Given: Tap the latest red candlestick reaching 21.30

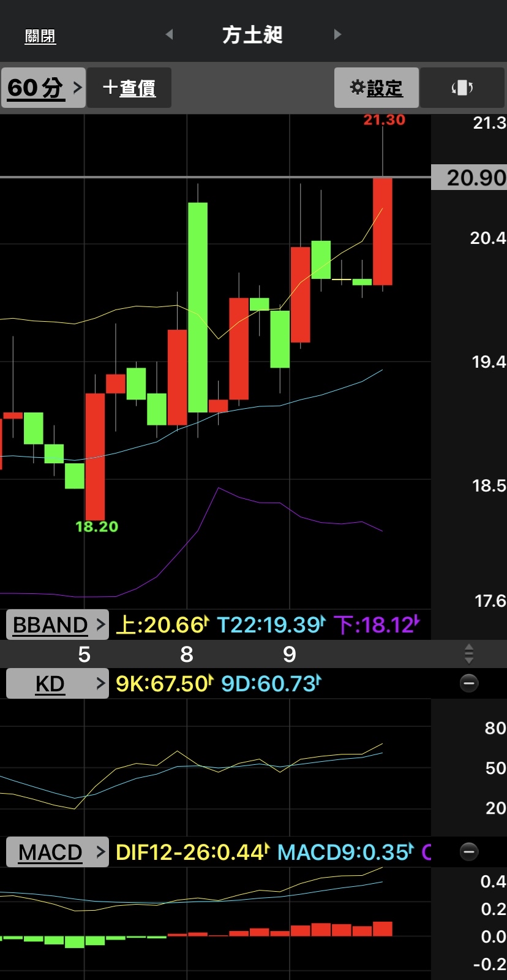Looking at the screenshot, I should (383, 232).
